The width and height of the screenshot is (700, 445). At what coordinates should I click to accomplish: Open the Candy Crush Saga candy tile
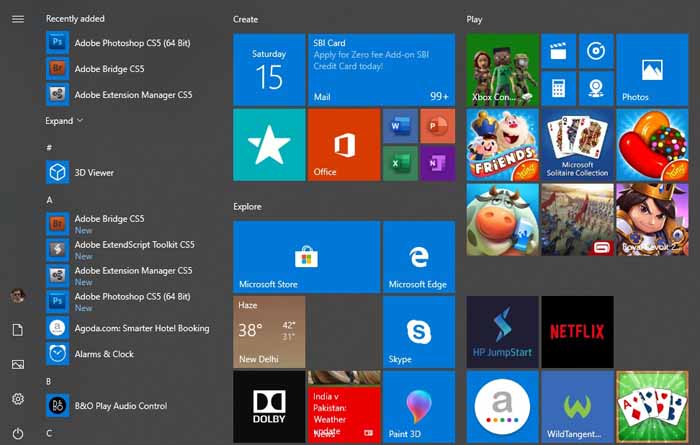point(652,145)
